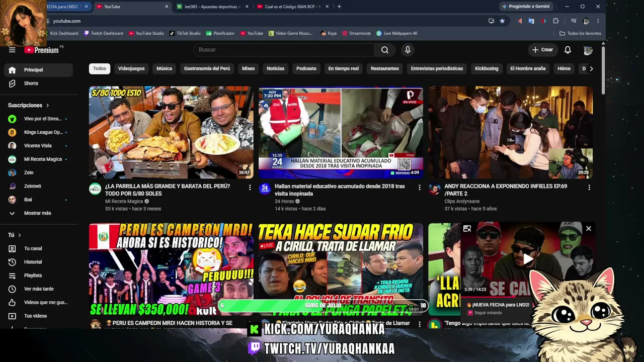644x362 pixels.
Task: Open options for Hallan material educativo video
Action: point(419,188)
